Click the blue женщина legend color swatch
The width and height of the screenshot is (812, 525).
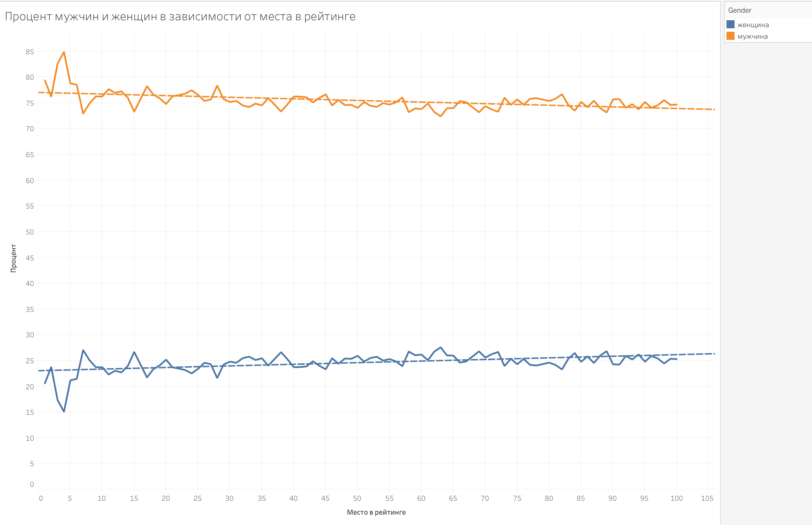pyautogui.click(x=730, y=25)
